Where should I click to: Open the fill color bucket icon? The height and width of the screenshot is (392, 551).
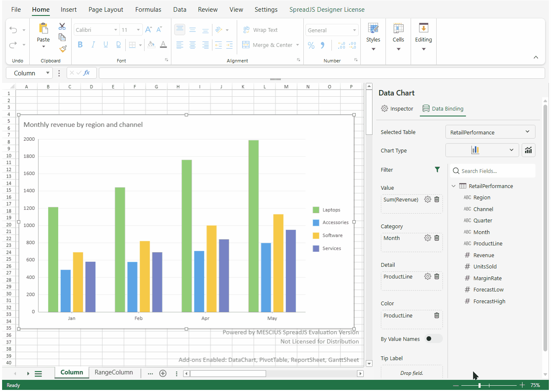pyautogui.click(x=151, y=44)
